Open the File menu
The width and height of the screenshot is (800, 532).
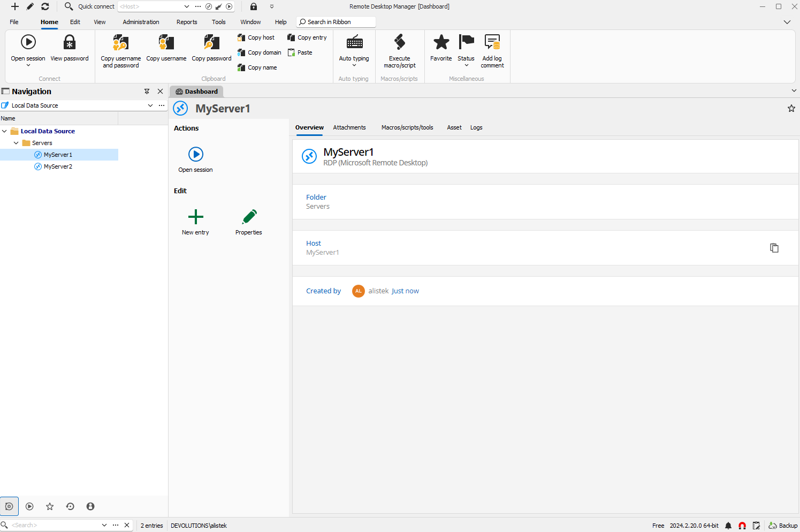click(14, 22)
